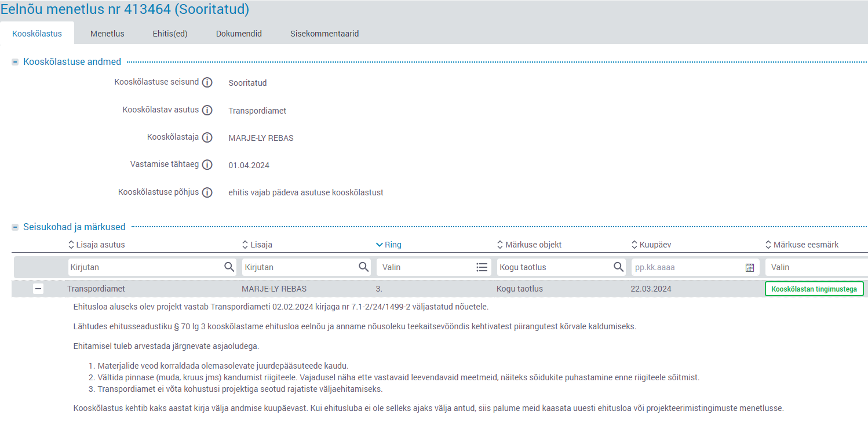Click info icon next to Kooskõlastaja

pos(207,137)
